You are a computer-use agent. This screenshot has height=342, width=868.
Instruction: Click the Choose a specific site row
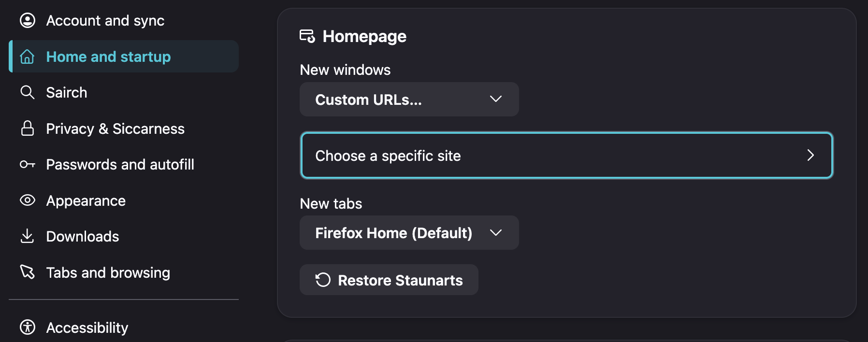(x=566, y=155)
